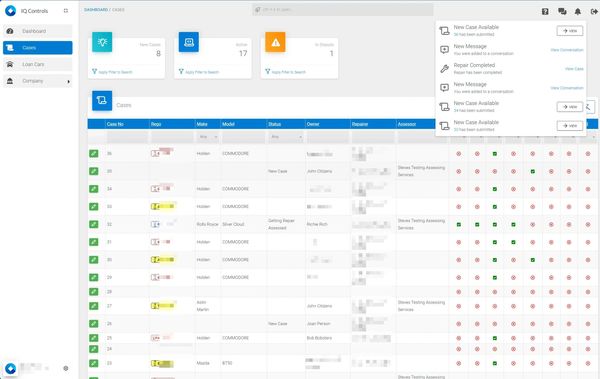Open Company in sidebar menu
Image resolution: width=600 pixels, height=379 pixels.
coord(38,81)
